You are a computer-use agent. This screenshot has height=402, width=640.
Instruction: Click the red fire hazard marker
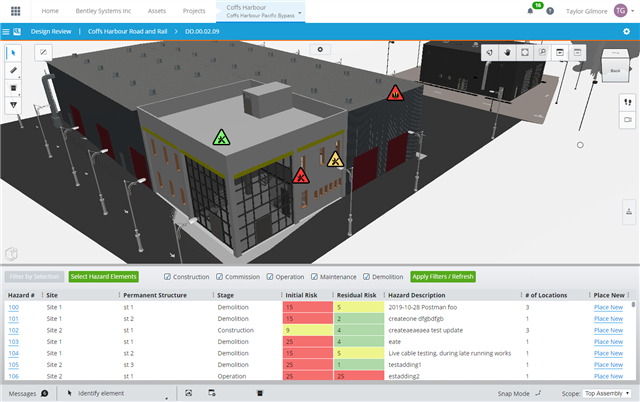[x=395, y=94]
